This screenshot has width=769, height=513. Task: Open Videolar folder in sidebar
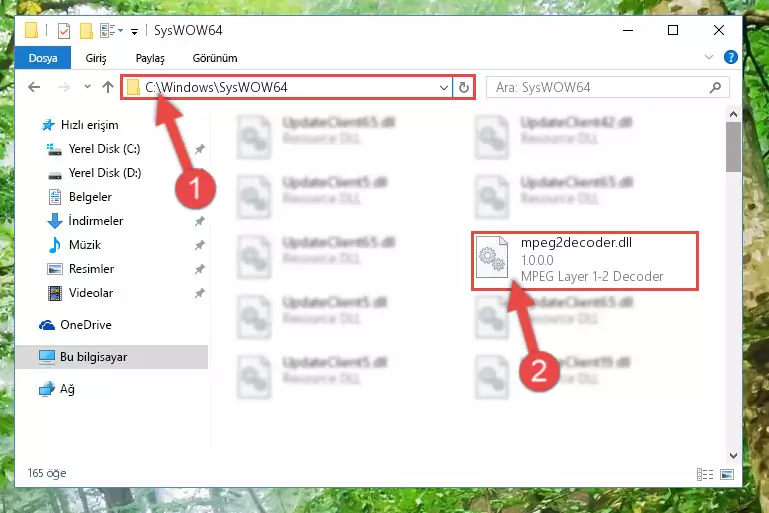point(80,293)
